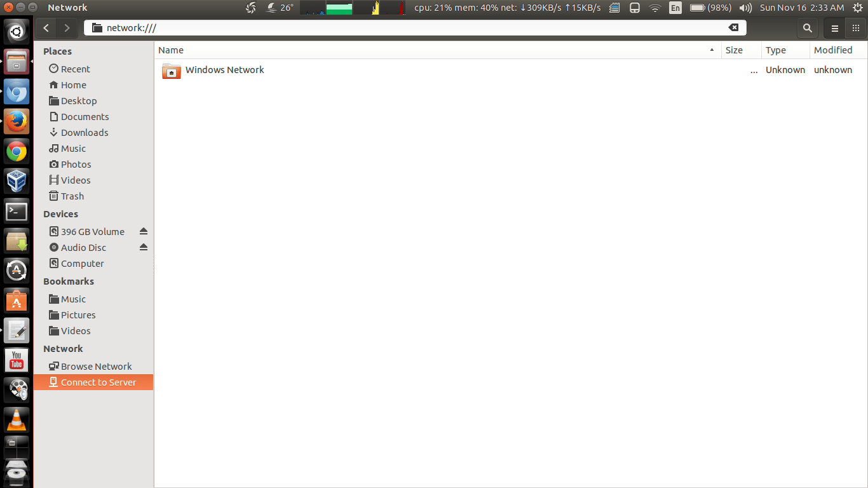This screenshot has width=868, height=488.
Task: Open the system gear session menu
Action: 857,8
